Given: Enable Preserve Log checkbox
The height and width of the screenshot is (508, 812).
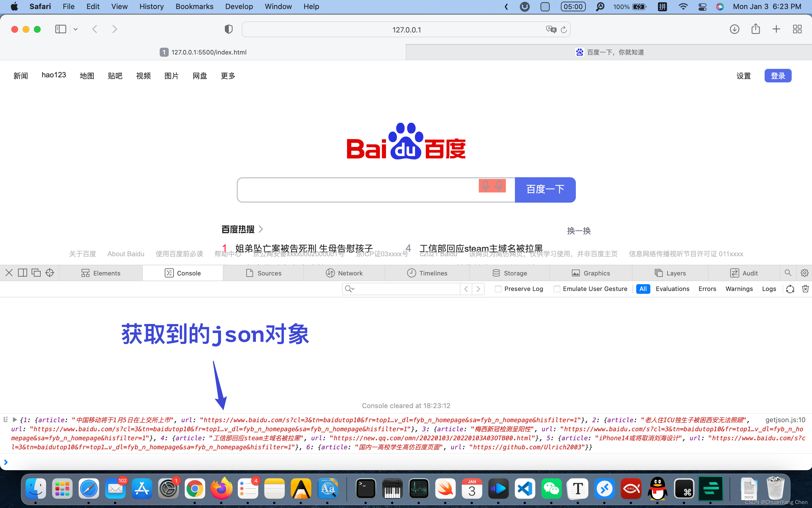Looking at the screenshot, I should point(498,289).
